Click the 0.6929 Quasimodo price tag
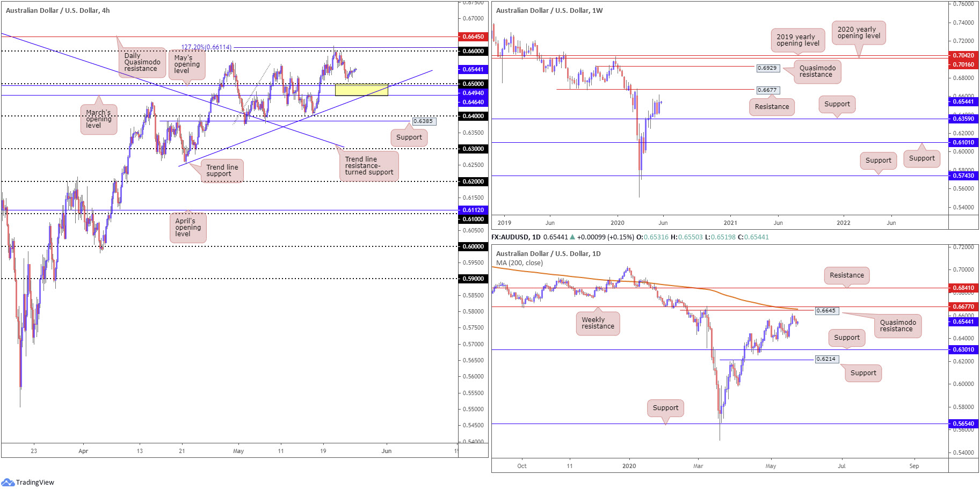This screenshot has width=980, height=489. [767, 68]
